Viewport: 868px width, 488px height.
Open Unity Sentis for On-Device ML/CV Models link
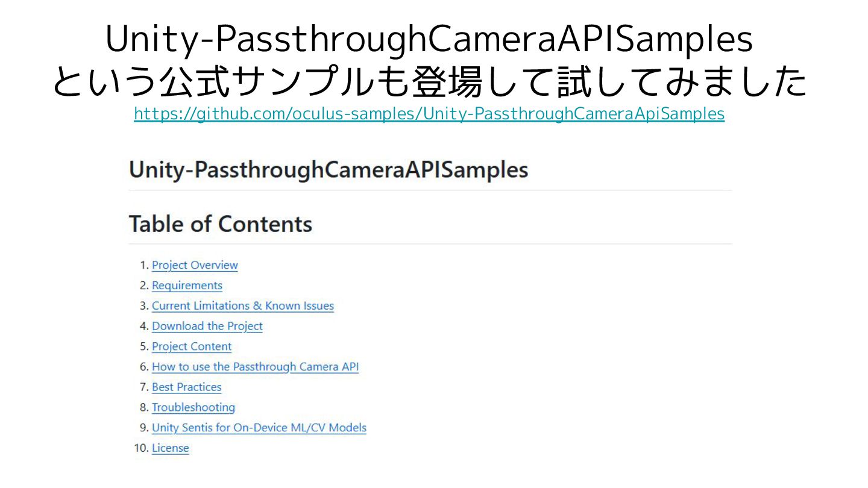click(x=259, y=428)
